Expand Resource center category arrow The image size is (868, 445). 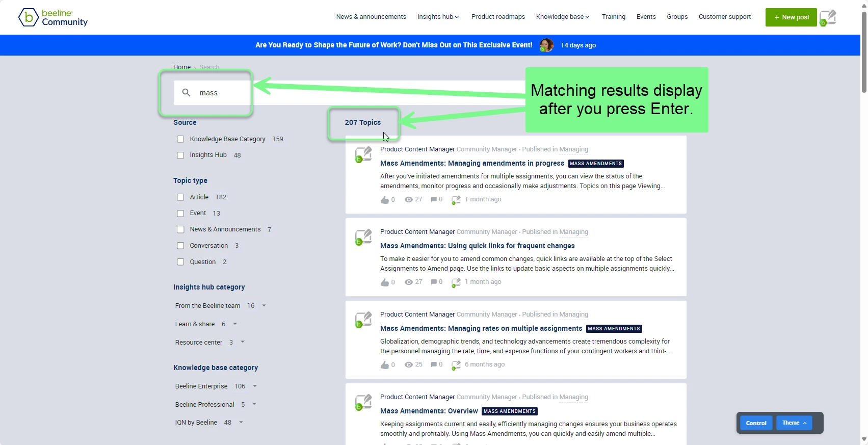pyautogui.click(x=243, y=342)
